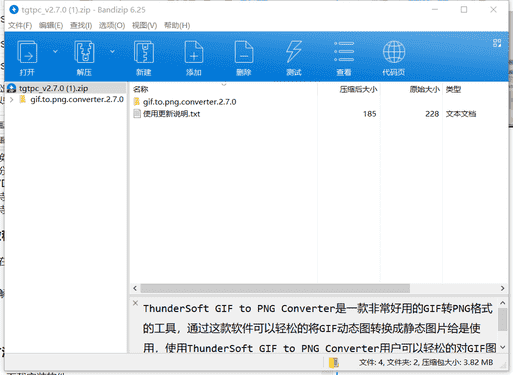Click the New archive (新建) icon
513x375 pixels.
click(x=144, y=52)
